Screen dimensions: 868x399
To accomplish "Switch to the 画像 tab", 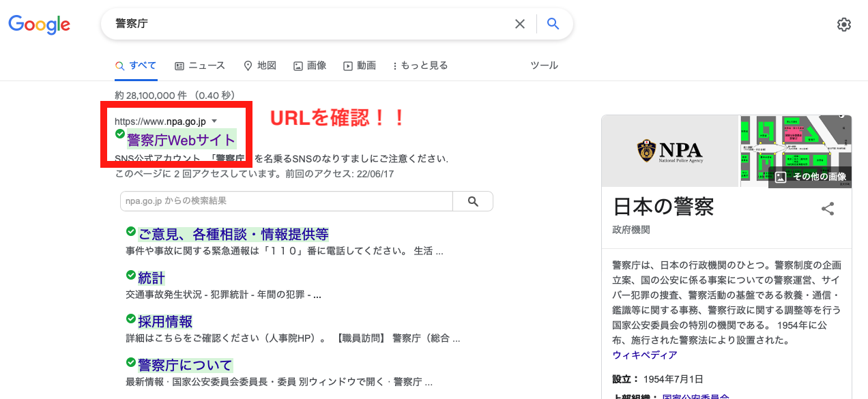I will pyautogui.click(x=310, y=65).
